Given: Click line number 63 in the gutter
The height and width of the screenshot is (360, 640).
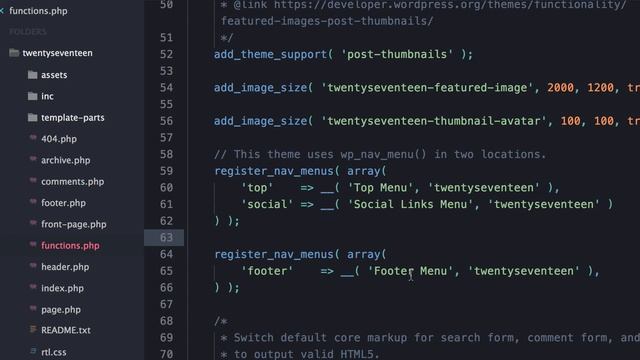Looking at the screenshot, I should 166,238.
